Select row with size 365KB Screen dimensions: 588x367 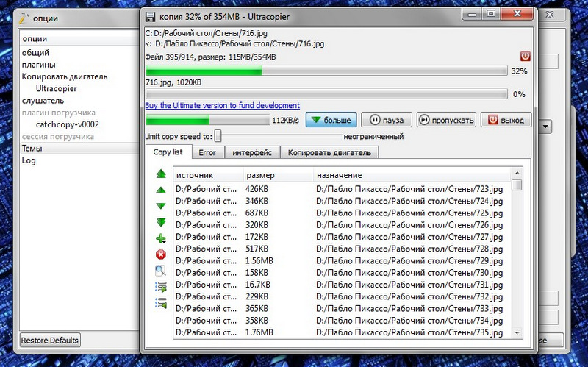pos(343,308)
